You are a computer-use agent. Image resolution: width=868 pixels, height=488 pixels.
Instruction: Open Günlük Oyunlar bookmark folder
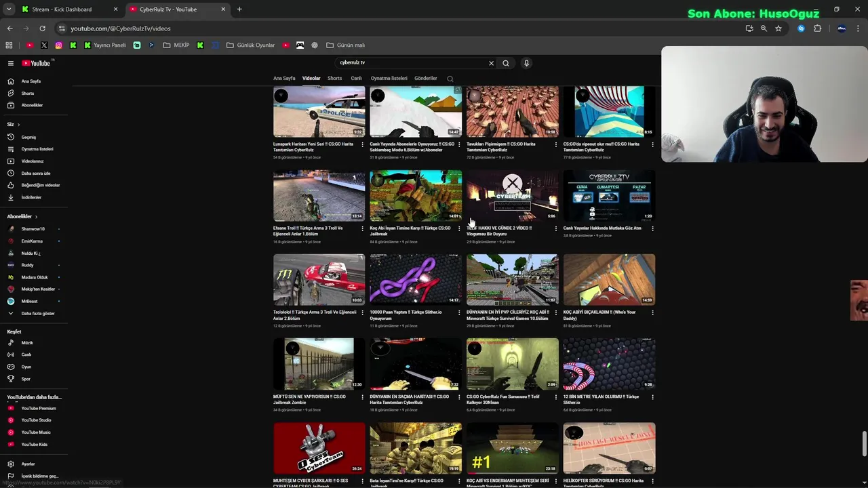click(251, 45)
